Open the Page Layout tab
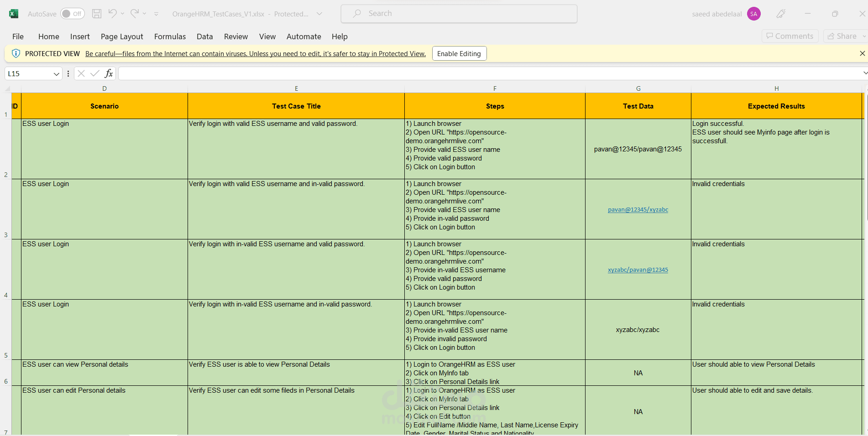The image size is (868, 436). pyautogui.click(x=122, y=36)
